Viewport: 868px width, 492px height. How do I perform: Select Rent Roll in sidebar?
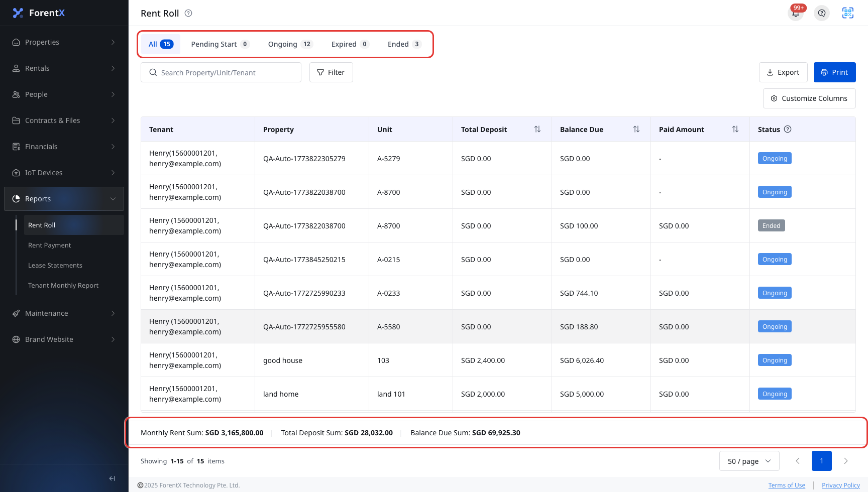[x=74, y=225]
